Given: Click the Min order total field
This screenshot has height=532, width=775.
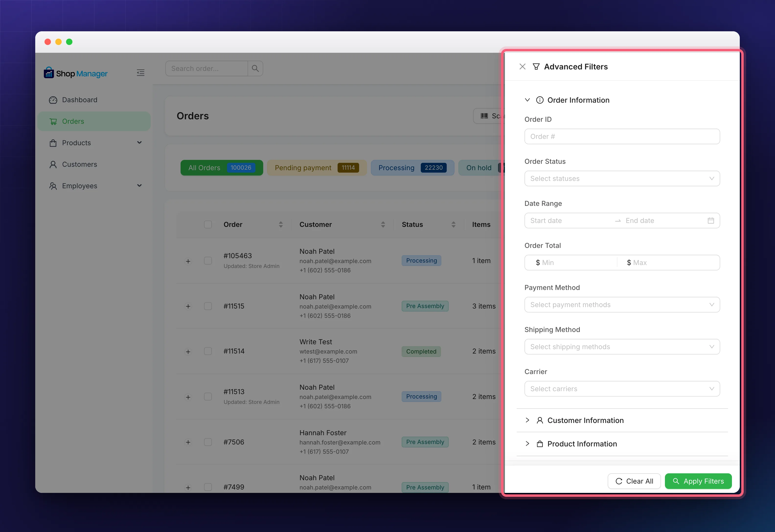Looking at the screenshot, I should [570, 263].
